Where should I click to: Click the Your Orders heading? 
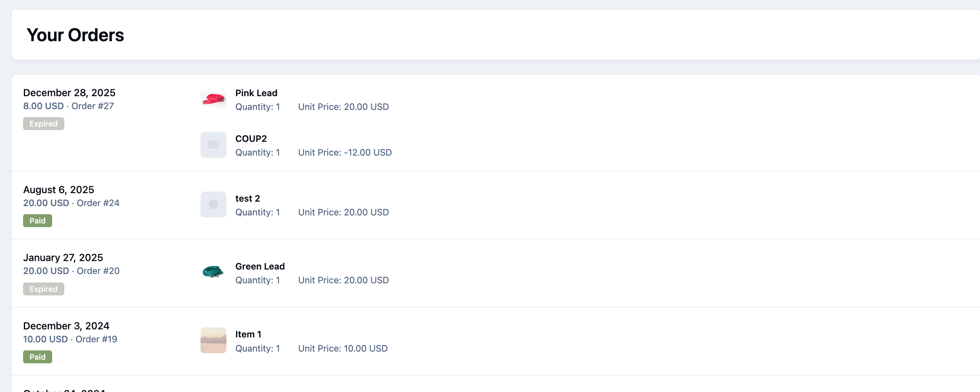[75, 35]
